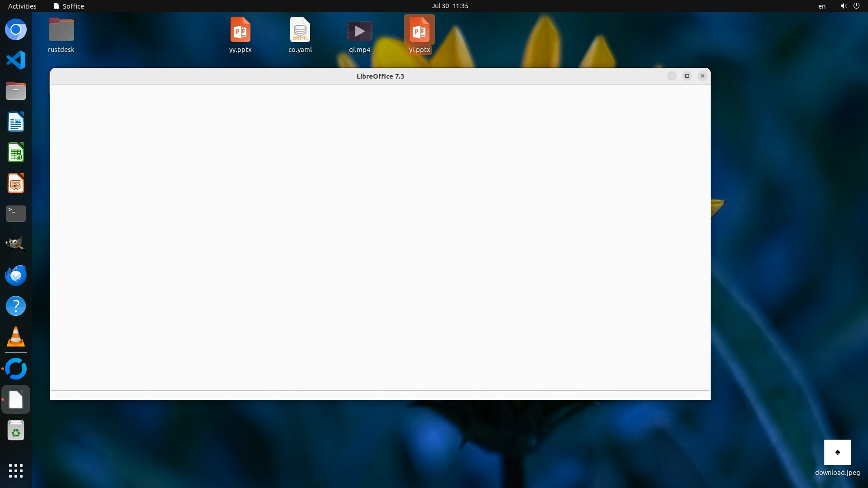Launch the Terminal from dock
The image size is (868, 488).
coord(16,214)
